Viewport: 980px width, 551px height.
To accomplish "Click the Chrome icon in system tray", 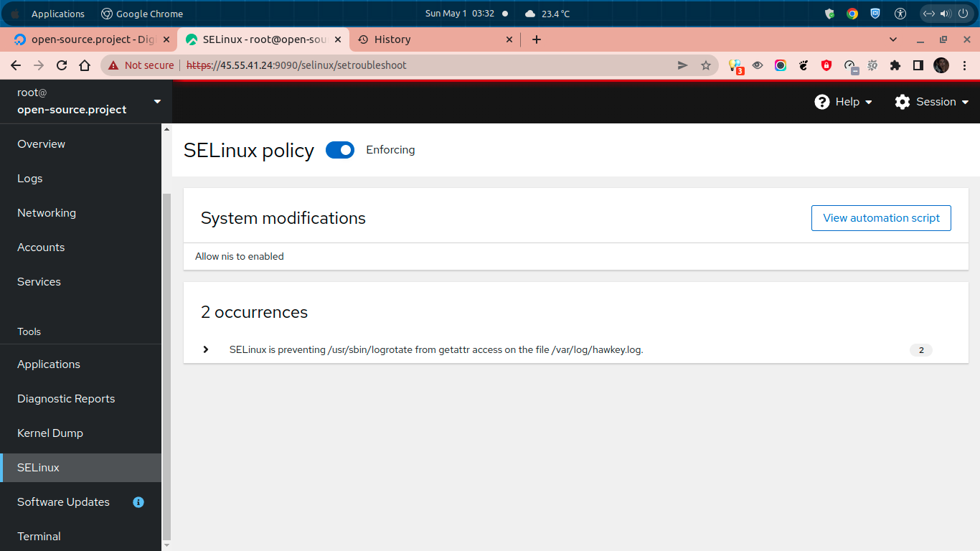I will click(852, 14).
